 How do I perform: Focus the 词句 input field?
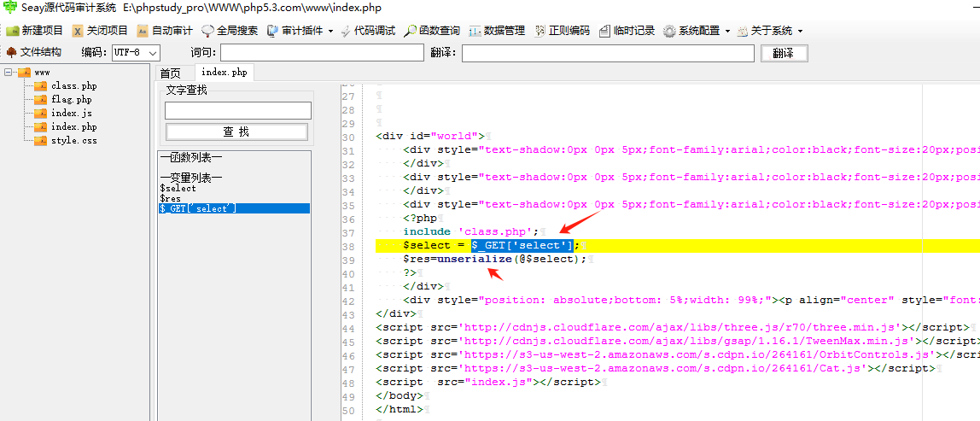(x=322, y=53)
